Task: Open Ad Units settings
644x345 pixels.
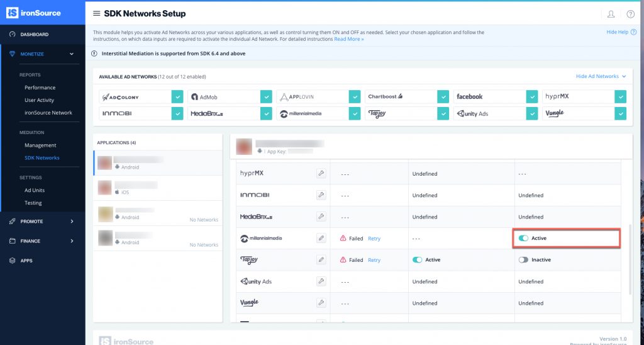Action: click(35, 190)
